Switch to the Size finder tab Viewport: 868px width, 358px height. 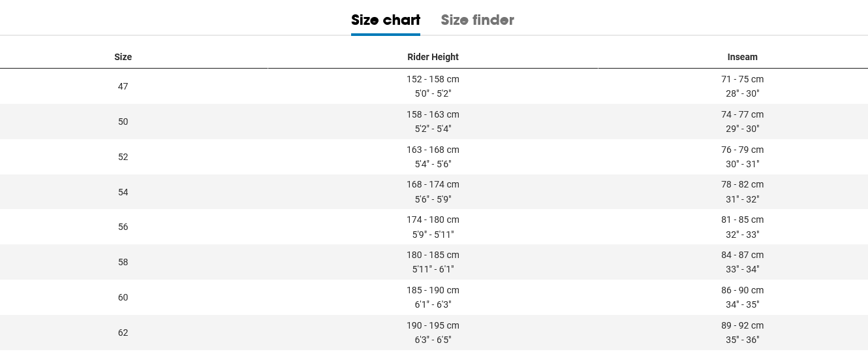477,20
